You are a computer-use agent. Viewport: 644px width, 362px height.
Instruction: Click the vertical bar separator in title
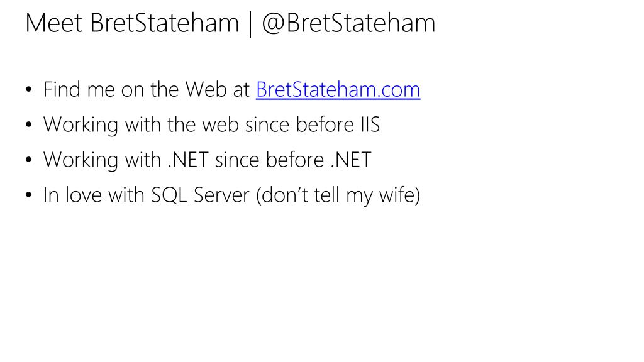(x=250, y=25)
